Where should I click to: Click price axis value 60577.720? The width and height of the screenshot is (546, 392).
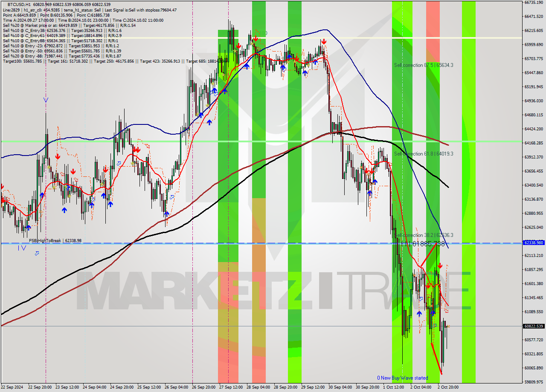pos(533,340)
